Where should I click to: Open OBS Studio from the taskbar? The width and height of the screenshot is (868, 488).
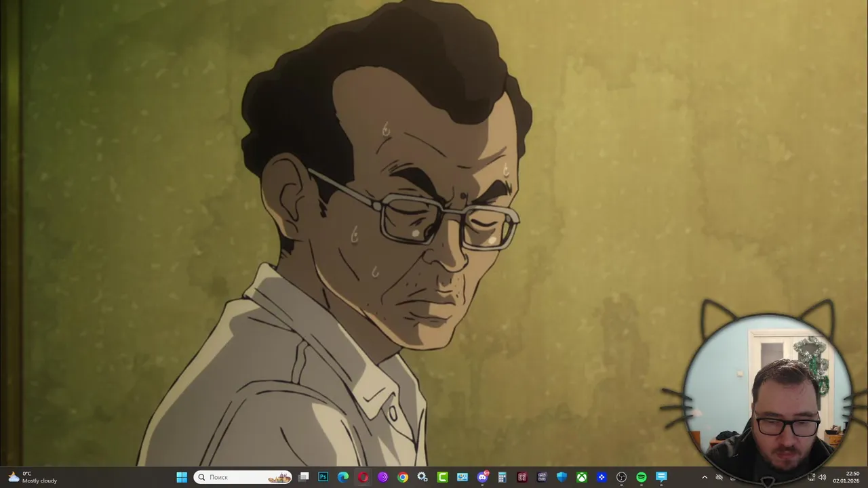tap(621, 477)
